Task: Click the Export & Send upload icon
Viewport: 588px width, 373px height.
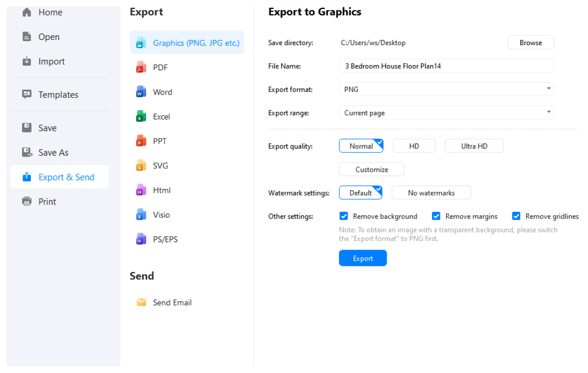Action: click(x=27, y=177)
